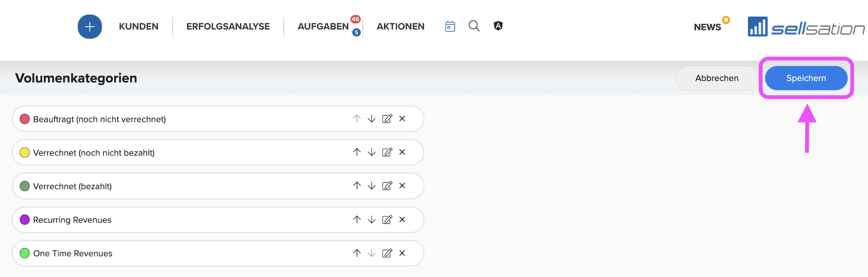
Task: Open the AUFGABEN menu
Action: (323, 26)
